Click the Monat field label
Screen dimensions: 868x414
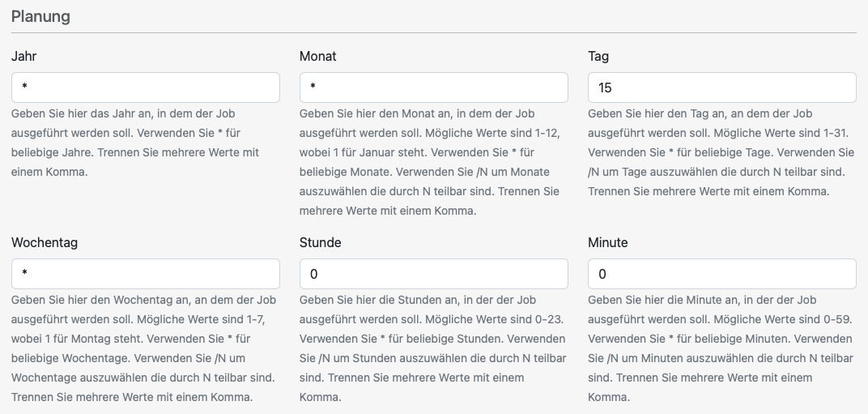pos(318,57)
